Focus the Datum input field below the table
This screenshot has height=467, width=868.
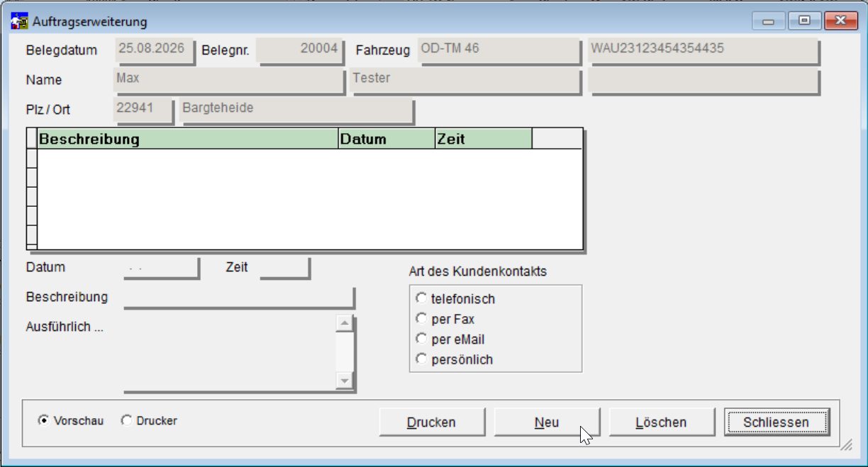coord(161,268)
